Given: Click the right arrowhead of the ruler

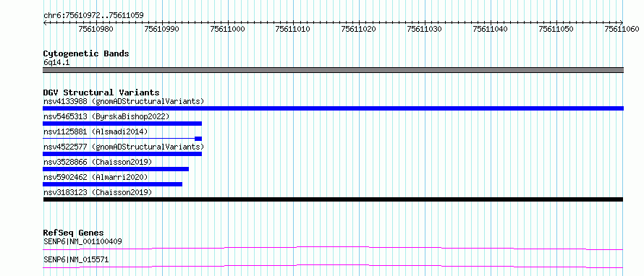Looking at the screenshot, I should pos(622,22).
